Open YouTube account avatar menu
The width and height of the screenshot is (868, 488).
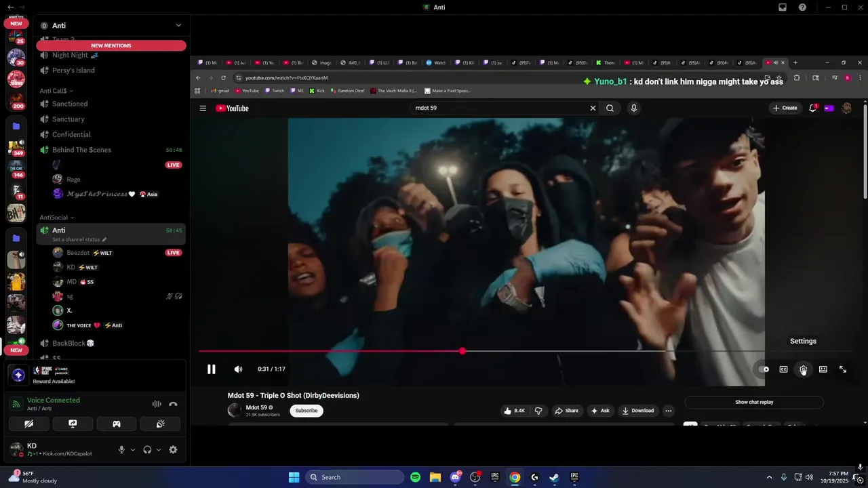coord(846,108)
